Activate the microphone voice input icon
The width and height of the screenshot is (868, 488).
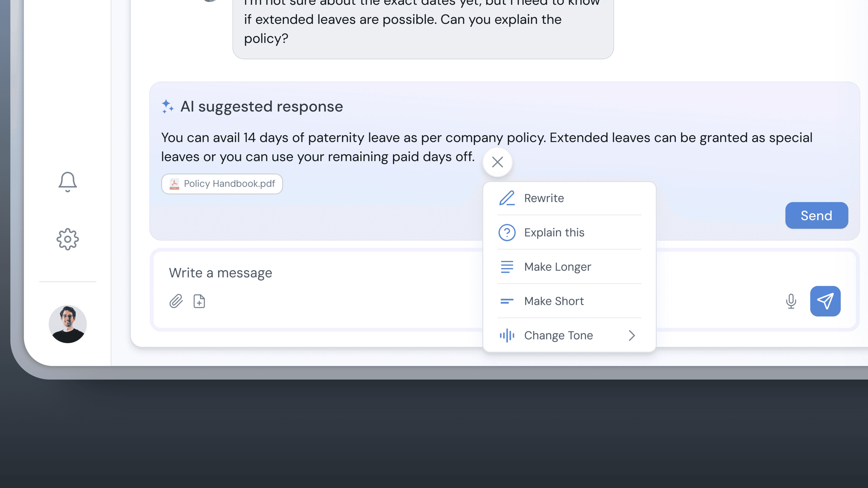coord(791,301)
